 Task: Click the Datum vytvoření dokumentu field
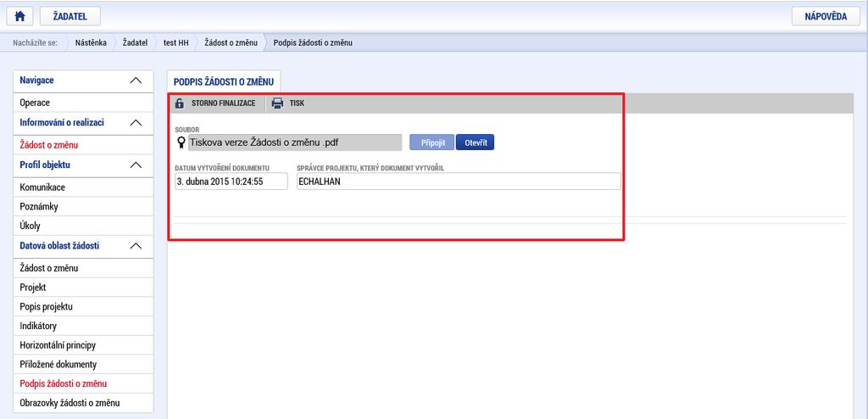pyautogui.click(x=231, y=182)
